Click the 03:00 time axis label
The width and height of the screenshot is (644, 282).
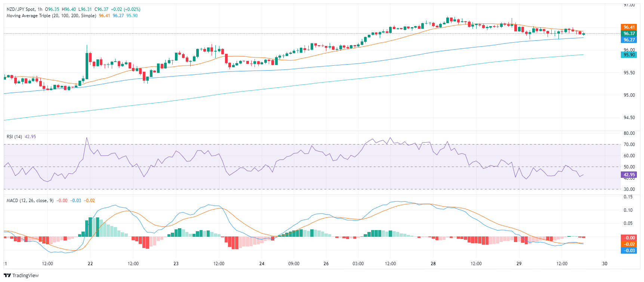click(x=358, y=264)
